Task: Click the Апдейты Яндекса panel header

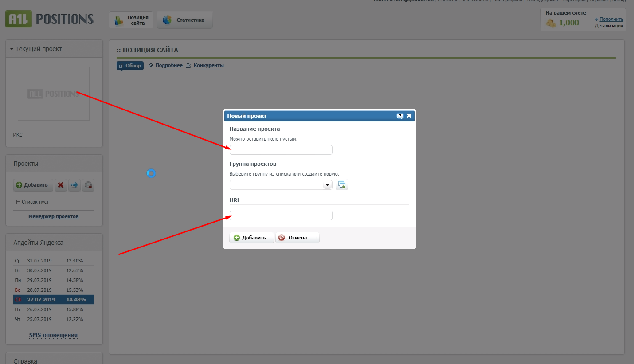Action: click(54, 243)
